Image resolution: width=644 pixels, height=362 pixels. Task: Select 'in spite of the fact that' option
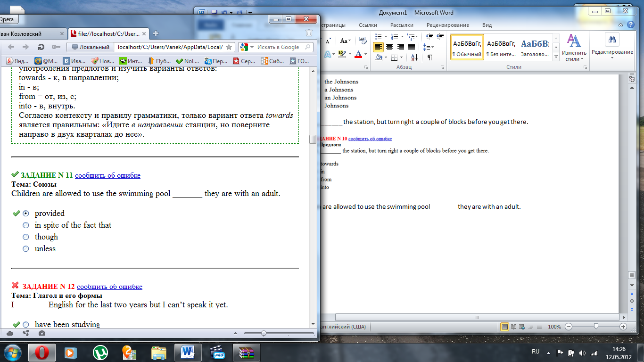[26, 225]
